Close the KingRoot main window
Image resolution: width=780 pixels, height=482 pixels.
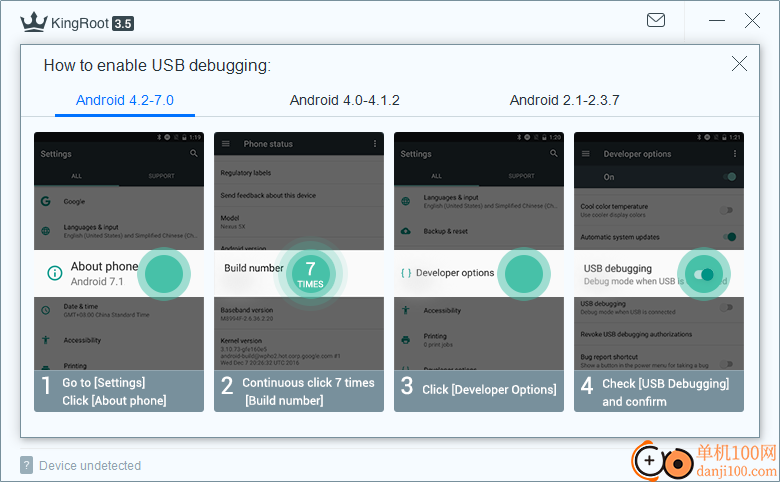[752, 20]
